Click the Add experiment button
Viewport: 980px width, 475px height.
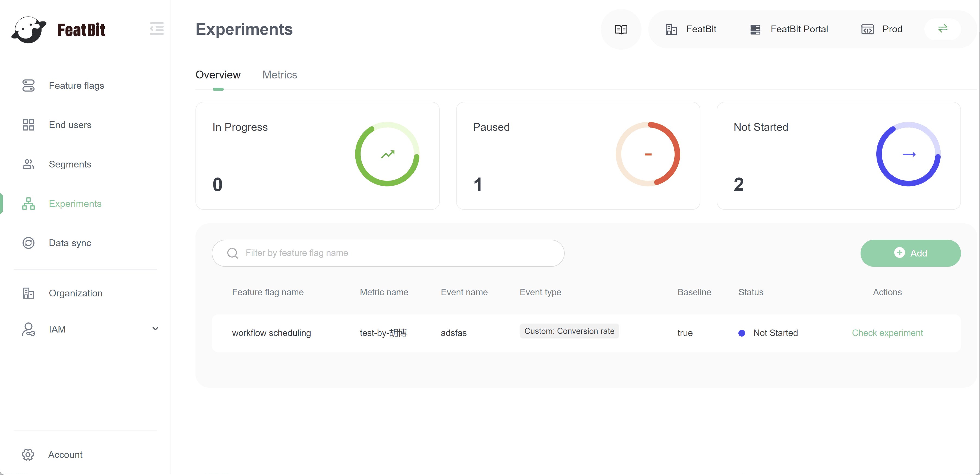tap(910, 253)
